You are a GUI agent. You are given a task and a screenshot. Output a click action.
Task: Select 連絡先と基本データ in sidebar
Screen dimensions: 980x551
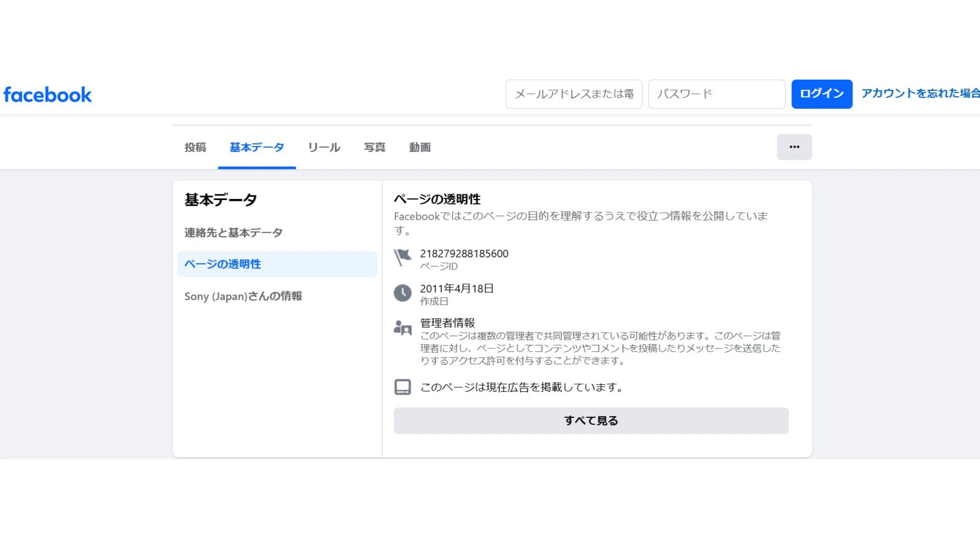tap(233, 233)
